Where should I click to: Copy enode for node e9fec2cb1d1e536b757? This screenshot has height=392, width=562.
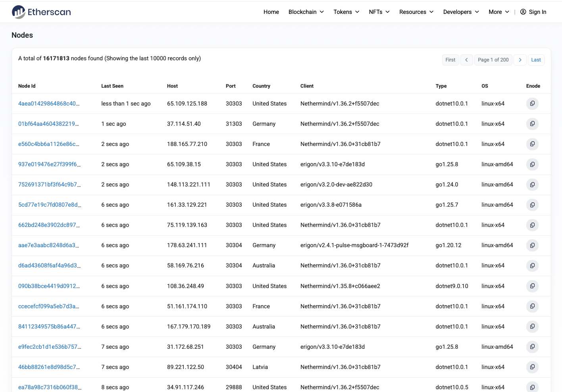[532, 347]
